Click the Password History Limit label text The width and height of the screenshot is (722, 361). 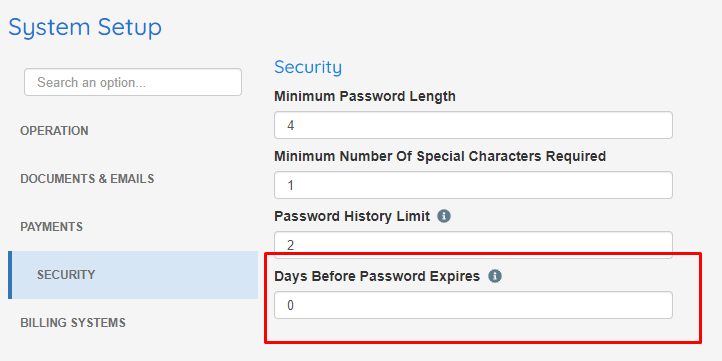pos(352,216)
